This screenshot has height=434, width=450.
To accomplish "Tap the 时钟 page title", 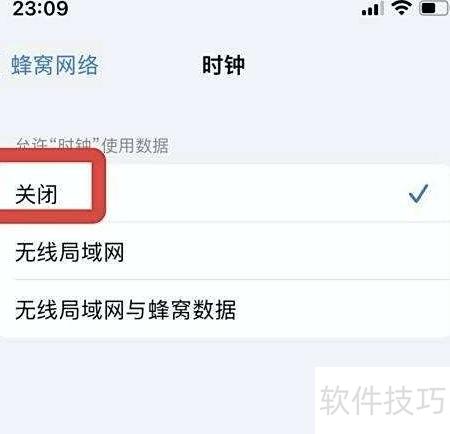I will tap(223, 65).
